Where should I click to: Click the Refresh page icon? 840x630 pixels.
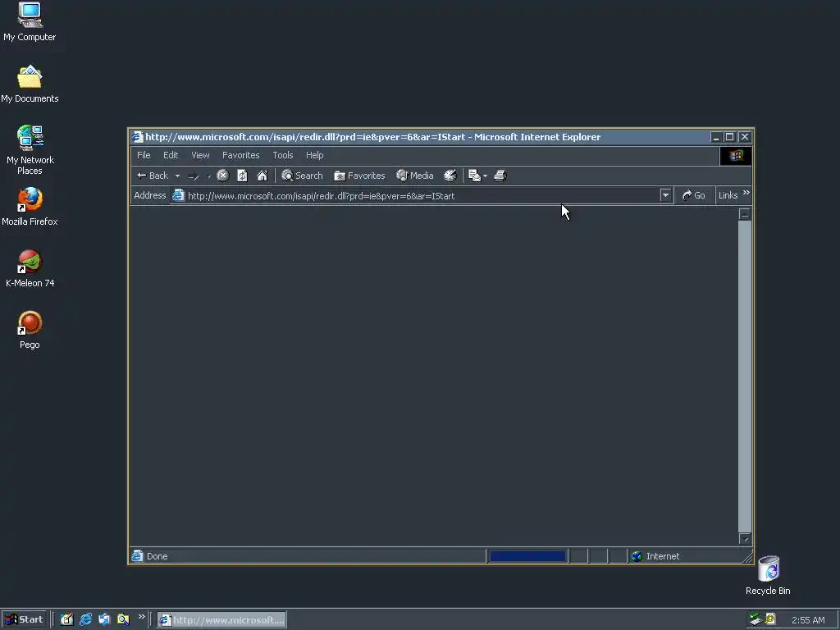pyautogui.click(x=242, y=176)
